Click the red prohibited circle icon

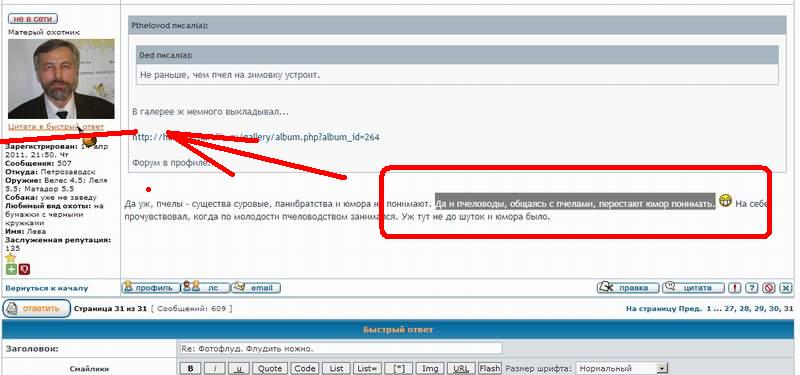769,288
